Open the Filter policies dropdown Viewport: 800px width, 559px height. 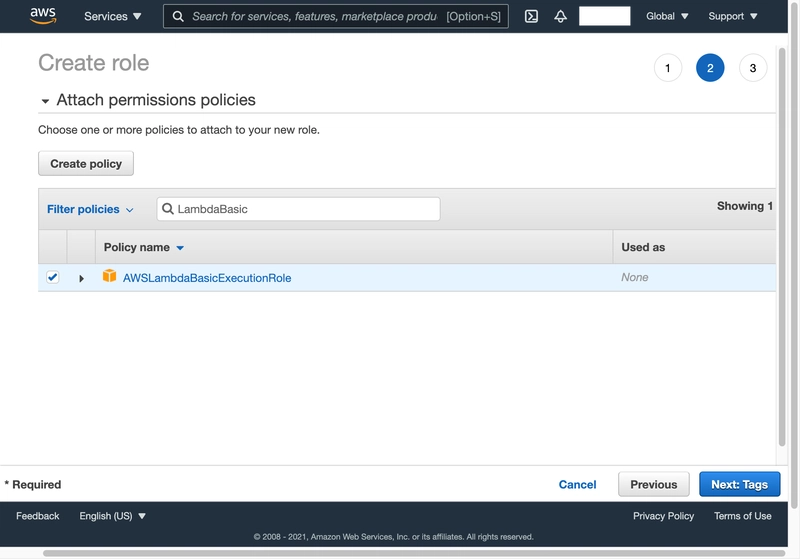(90, 209)
